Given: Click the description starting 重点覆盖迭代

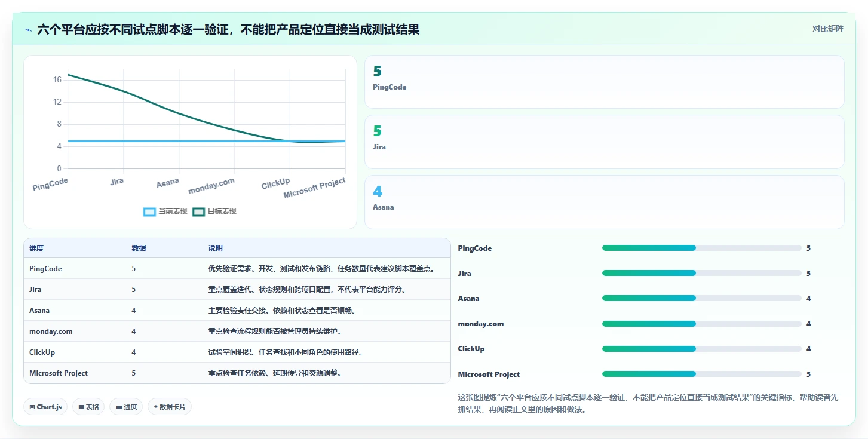Looking at the screenshot, I should (308, 290).
